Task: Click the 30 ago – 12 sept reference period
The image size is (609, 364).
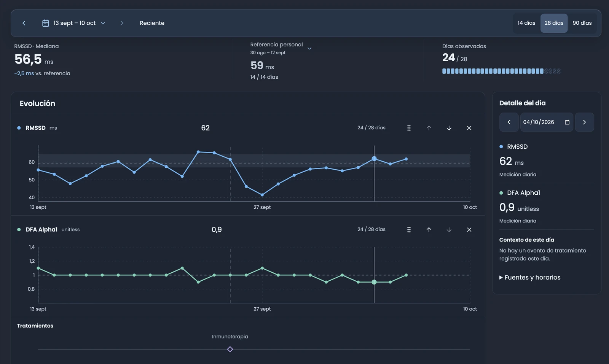Action: [268, 53]
